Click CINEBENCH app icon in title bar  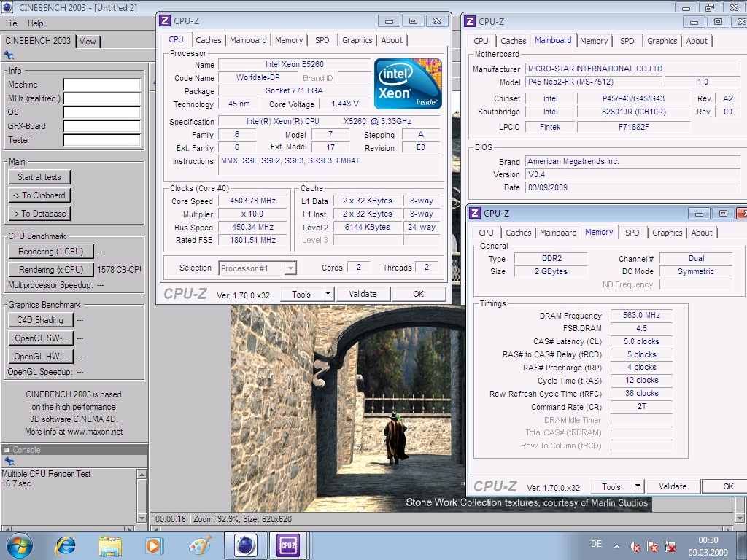click(x=7, y=7)
